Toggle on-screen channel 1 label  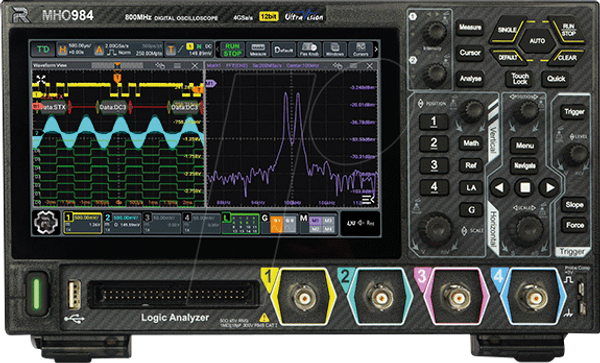(82, 223)
